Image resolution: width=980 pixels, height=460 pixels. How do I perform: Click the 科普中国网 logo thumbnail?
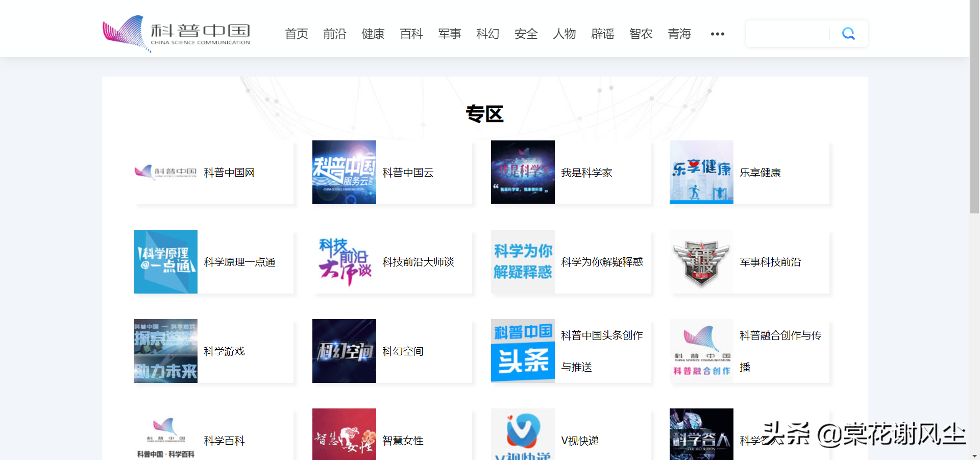click(165, 172)
